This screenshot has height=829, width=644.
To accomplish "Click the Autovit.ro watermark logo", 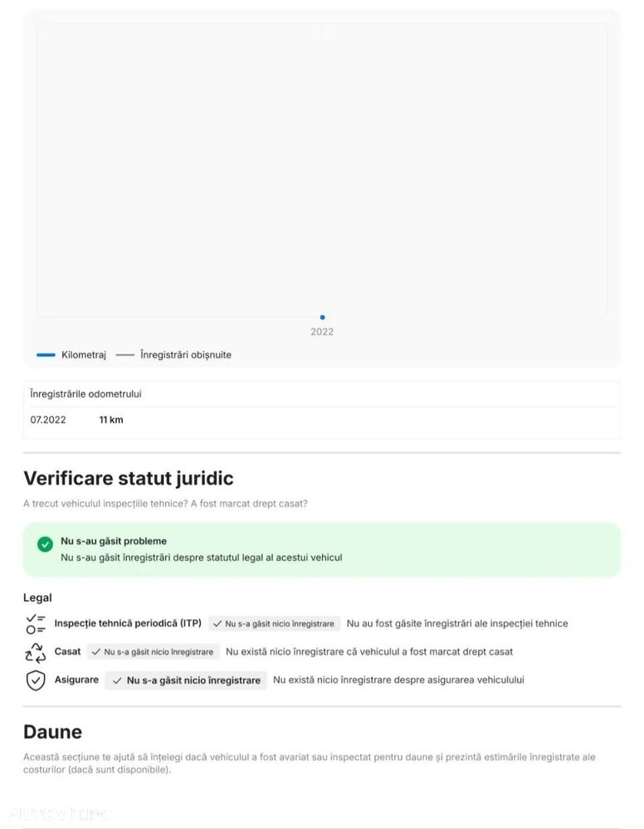I will tap(59, 813).
